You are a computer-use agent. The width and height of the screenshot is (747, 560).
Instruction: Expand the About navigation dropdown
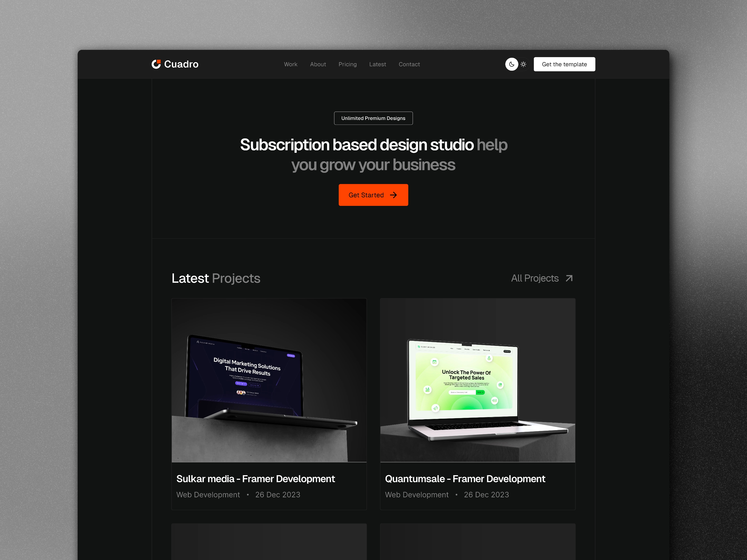point(318,64)
